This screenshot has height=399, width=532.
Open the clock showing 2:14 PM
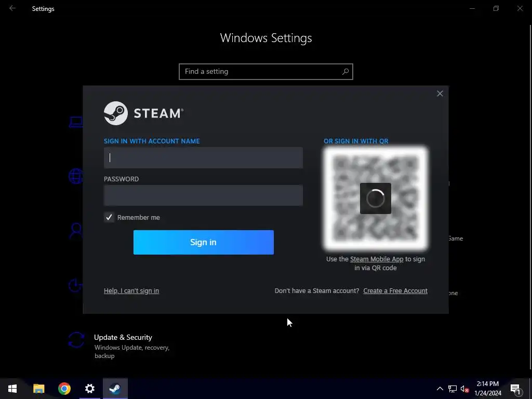tap(488, 389)
